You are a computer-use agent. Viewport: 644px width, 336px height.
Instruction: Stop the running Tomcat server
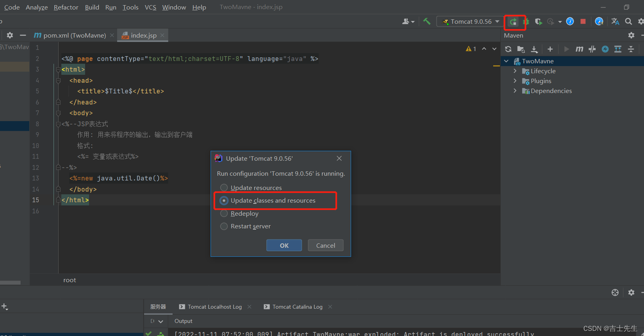[x=583, y=21]
